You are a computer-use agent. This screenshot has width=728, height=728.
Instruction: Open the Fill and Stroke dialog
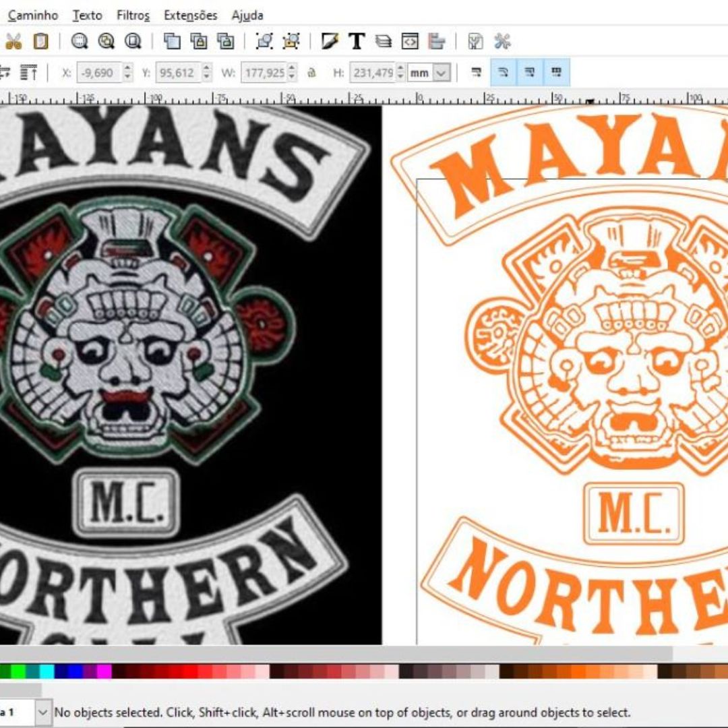tap(330, 42)
